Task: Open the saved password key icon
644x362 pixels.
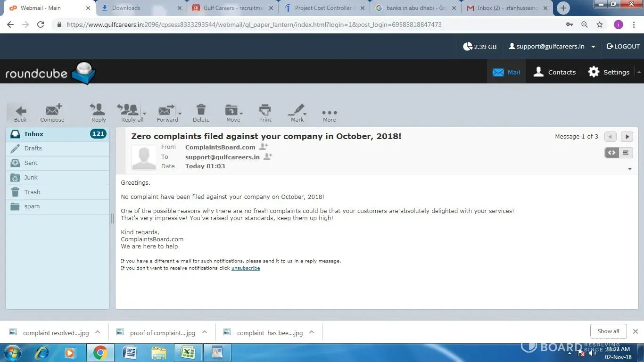Action: pos(570,25)
